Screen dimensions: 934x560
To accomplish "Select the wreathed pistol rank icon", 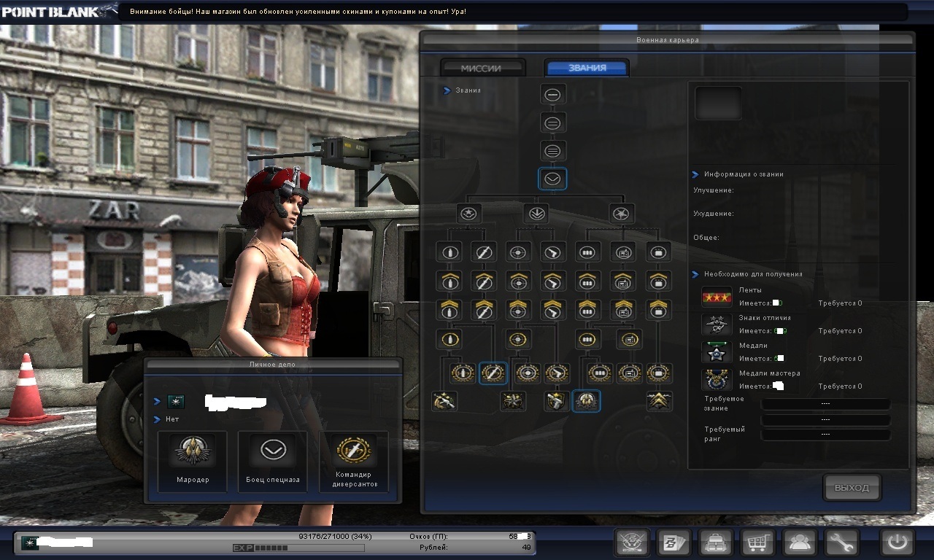I will pos(557,373).
